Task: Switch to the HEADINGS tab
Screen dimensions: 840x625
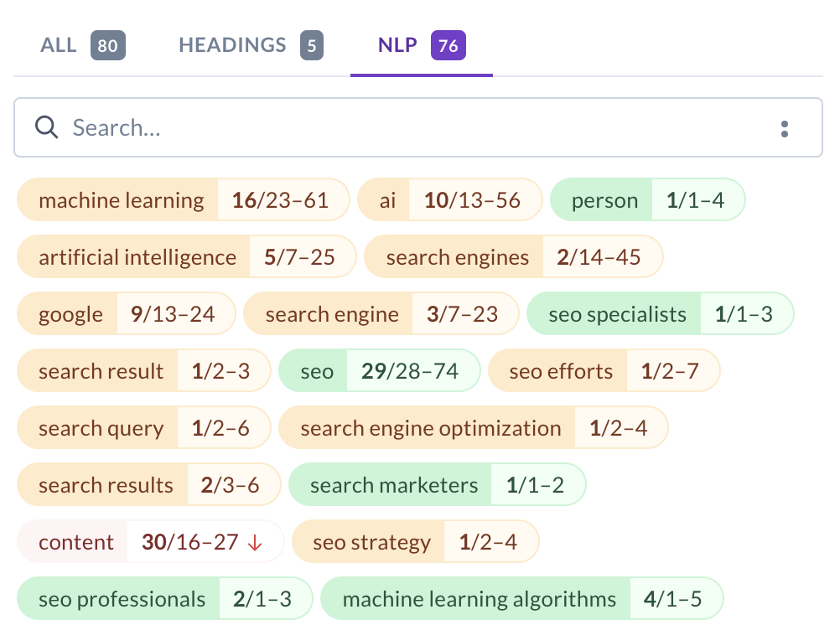Action: (232, 45)
